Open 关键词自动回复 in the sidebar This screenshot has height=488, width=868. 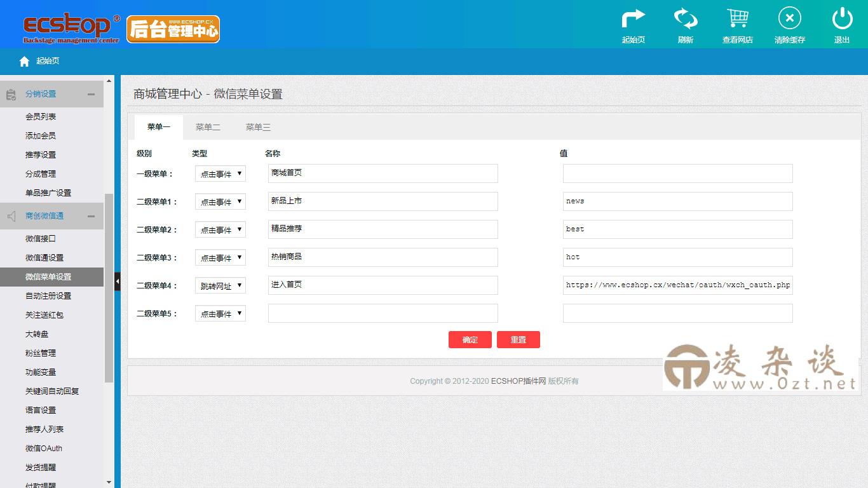(52, 391)
